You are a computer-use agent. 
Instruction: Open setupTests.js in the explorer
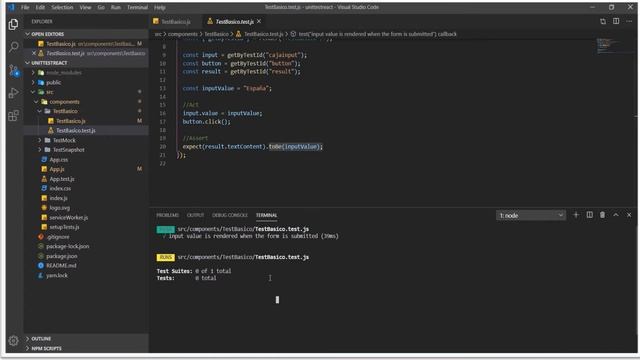(86, 227)
